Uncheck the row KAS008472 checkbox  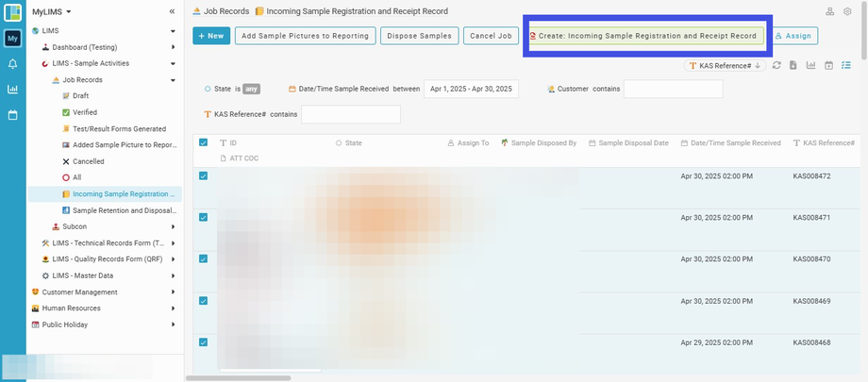pyautogui.click(x=203, y=175)
